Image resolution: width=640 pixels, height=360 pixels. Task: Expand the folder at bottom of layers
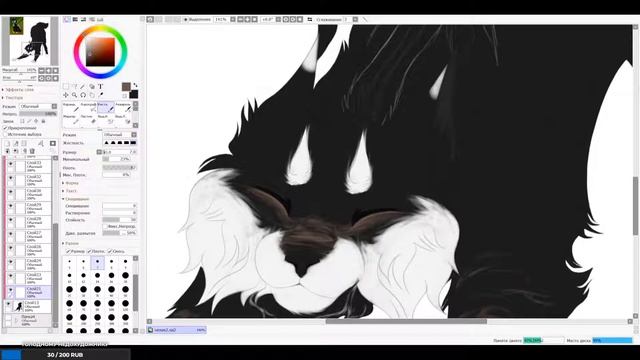click(x=16, y=320)
